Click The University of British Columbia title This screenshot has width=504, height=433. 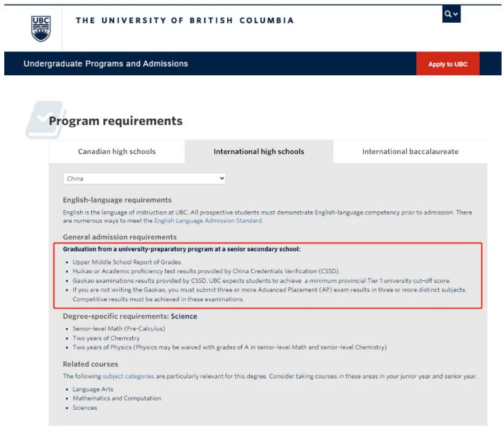coord(185,20)
